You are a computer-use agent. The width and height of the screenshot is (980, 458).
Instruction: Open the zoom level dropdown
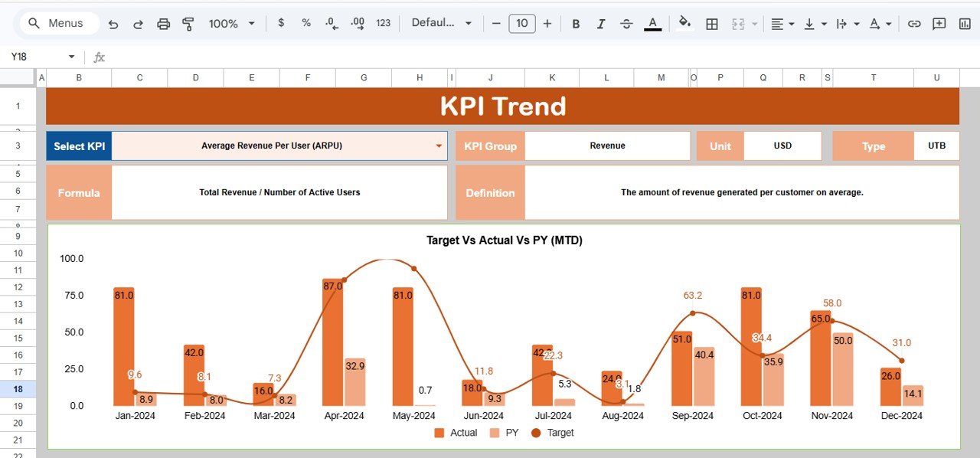coord(231,24)
